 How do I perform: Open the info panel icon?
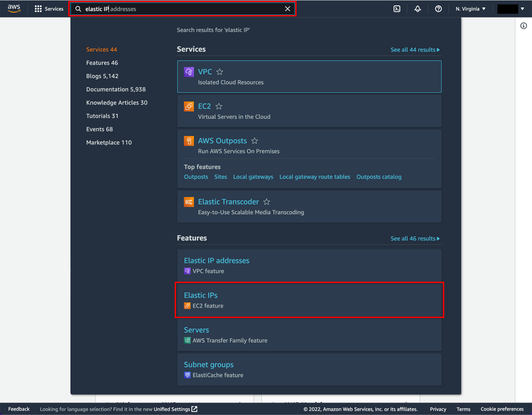(x=524, y=26)
